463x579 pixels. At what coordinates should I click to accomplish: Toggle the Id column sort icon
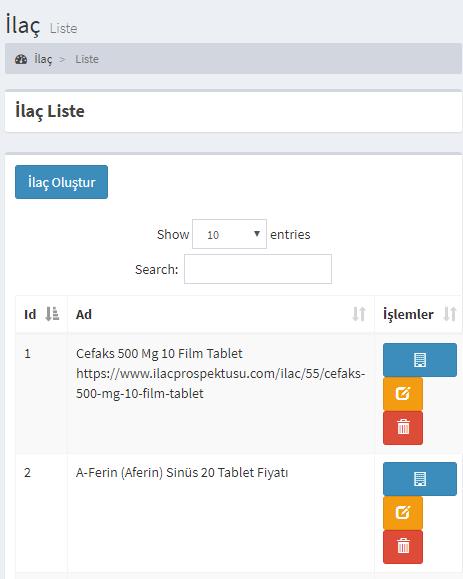(x=52, y=314)
